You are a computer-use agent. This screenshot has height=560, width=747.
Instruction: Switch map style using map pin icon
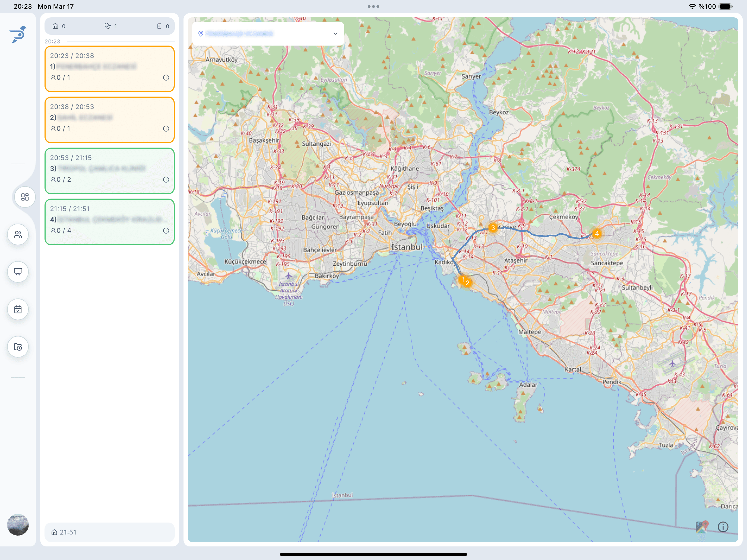pos(702,527)
